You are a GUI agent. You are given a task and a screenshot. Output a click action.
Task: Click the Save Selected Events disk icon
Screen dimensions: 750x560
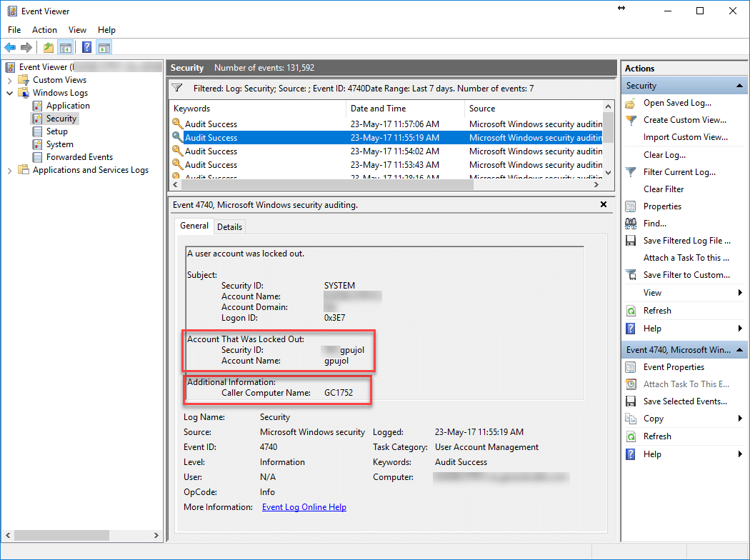[x=631, y=401]
